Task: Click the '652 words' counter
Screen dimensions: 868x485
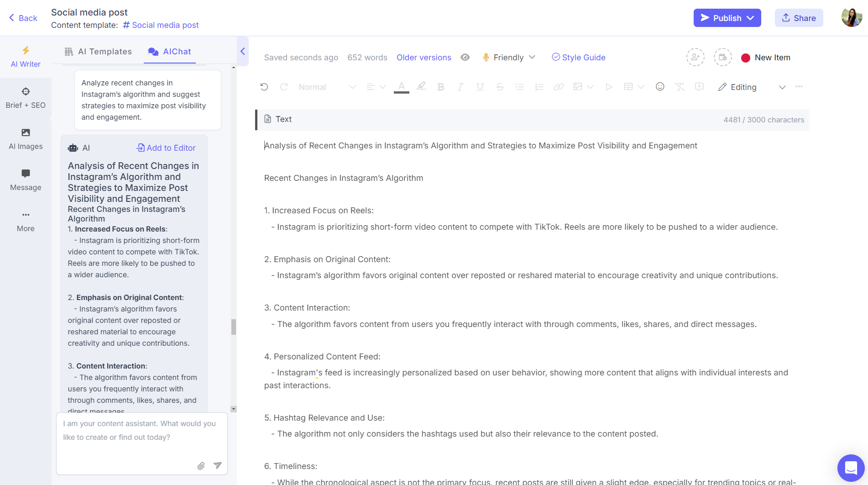Action: coord(367,58)
